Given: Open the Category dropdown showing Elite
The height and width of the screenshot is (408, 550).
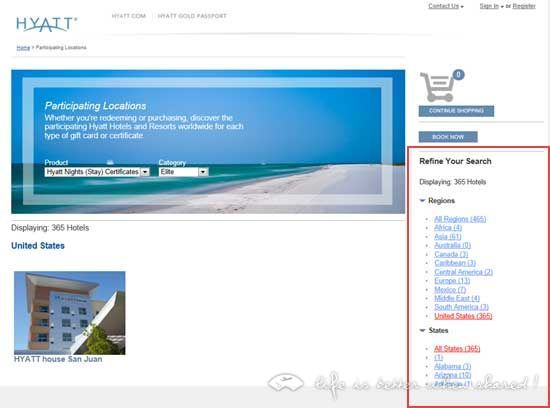Looking at the screenshot, I should tap(183, 172).
